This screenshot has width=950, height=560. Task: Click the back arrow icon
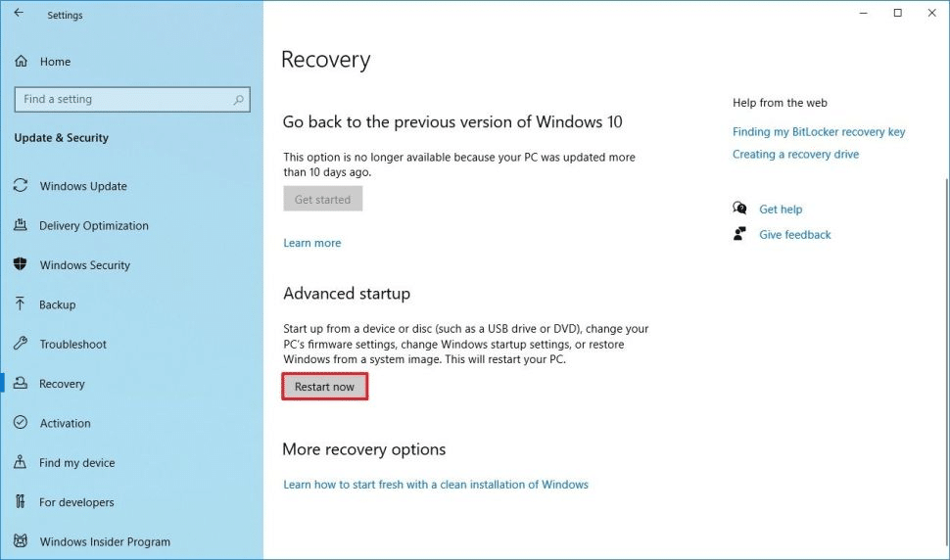[19, 14]
